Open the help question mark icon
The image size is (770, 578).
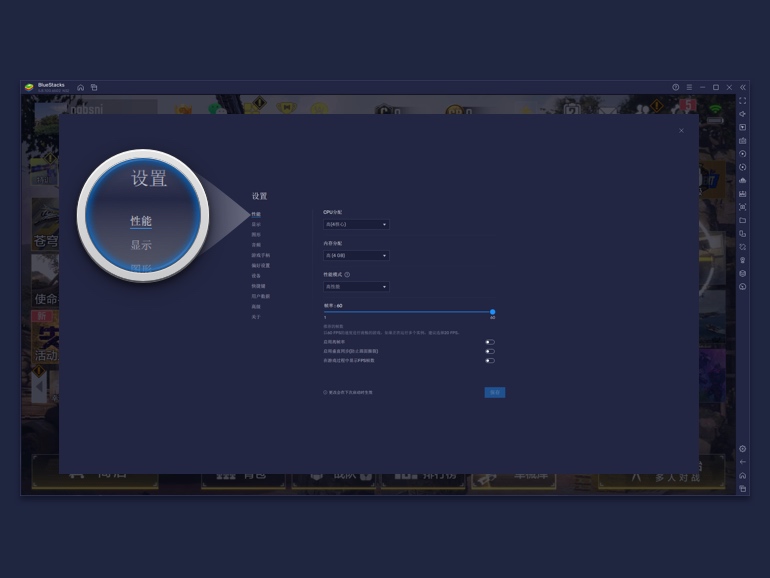(x=676, y=87)
